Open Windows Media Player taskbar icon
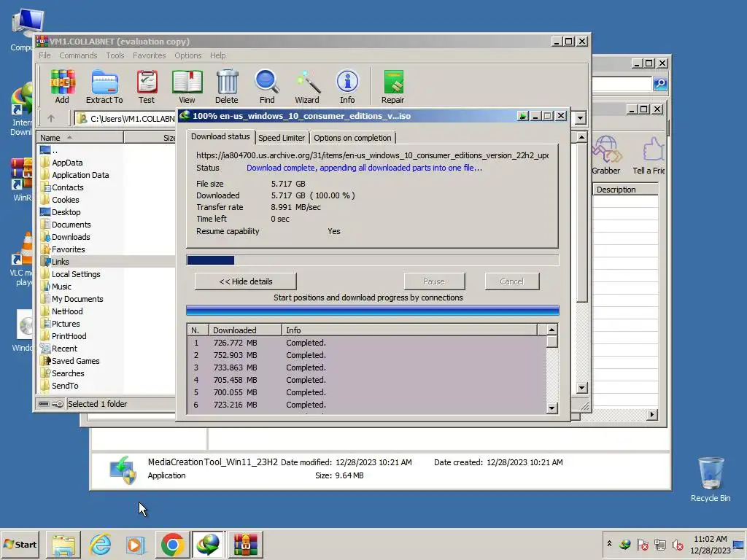747x560 pixels. click(135, 544)
